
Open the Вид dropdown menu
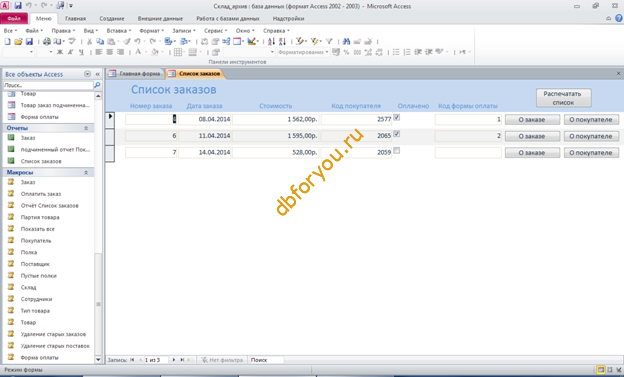[90, 31]
